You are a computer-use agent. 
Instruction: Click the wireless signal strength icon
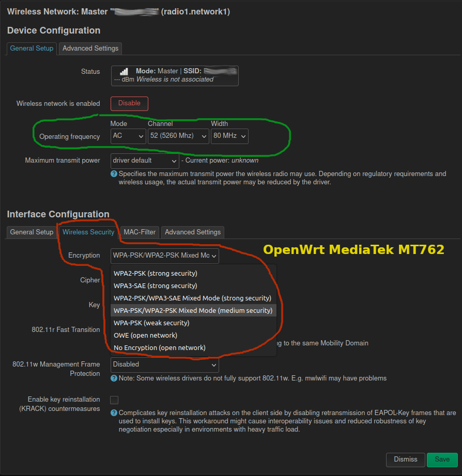pos(124,72)
